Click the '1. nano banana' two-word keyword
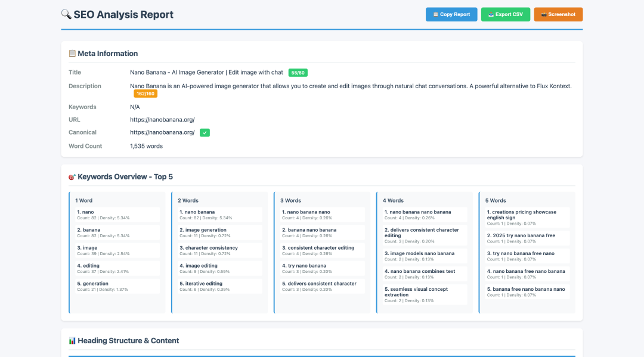The width and height of the screenshot is (644, 357). coord(219,215)
